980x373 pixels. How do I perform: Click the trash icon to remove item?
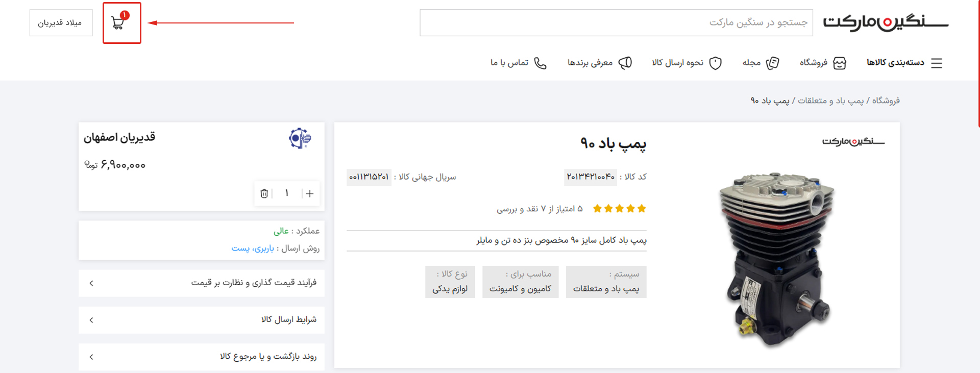[264, 193]
